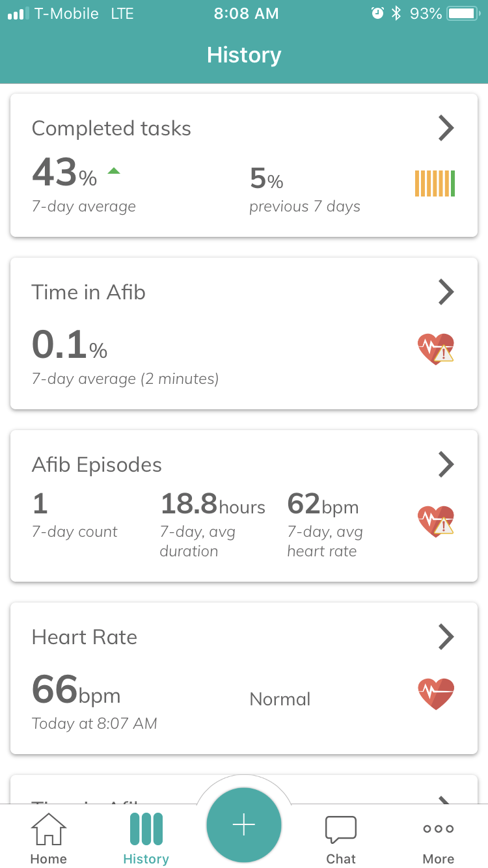Viewport: 488px width, 868px height.
Task: Expand Heart Rate card chevron
Action: [446, 637]
